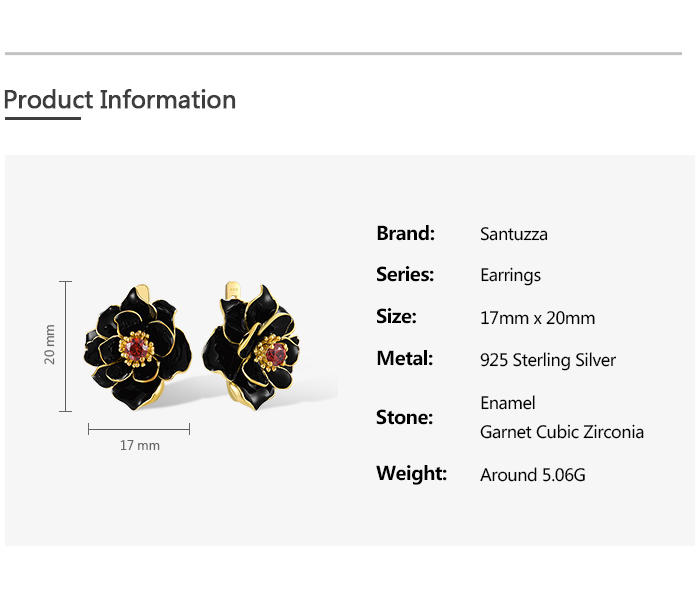Click the Metal: label

[x=404, y=359]
